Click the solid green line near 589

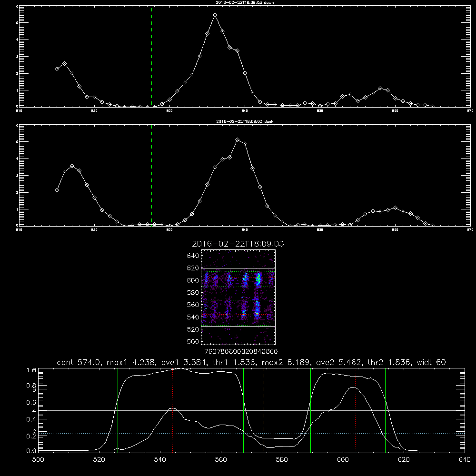(x=310, y=410)
